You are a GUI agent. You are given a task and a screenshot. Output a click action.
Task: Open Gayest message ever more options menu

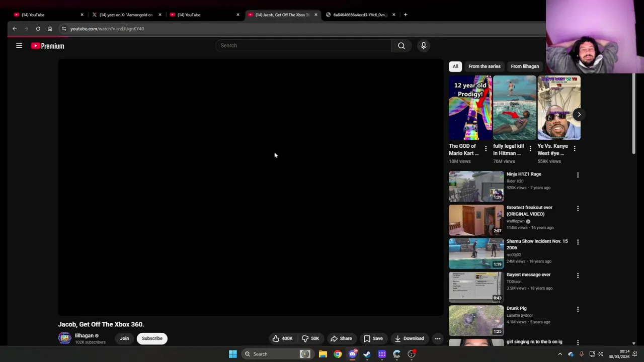(578, 276)
